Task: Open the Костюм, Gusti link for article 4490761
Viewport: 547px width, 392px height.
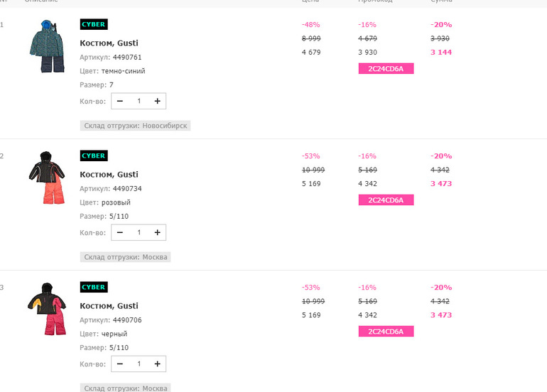Action: (109, 43)
